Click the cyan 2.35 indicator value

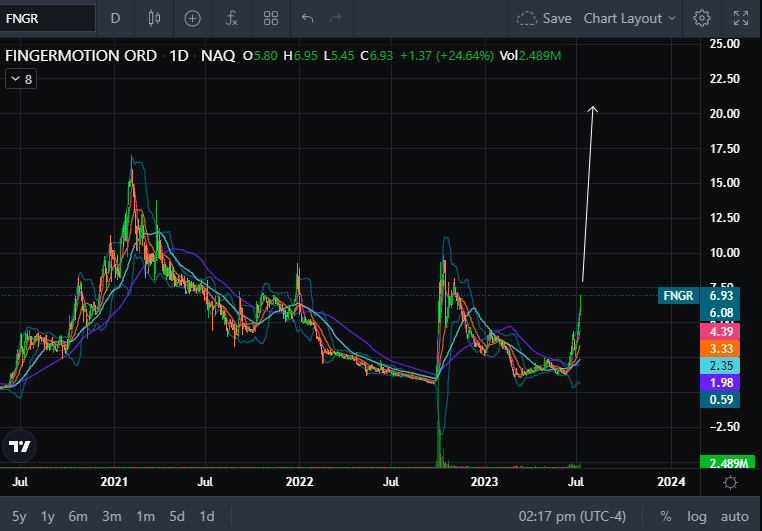pos(720,366)
